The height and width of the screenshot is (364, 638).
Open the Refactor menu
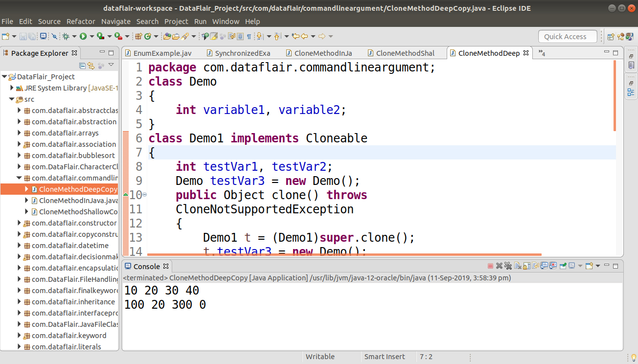click(x=81, y=21)
